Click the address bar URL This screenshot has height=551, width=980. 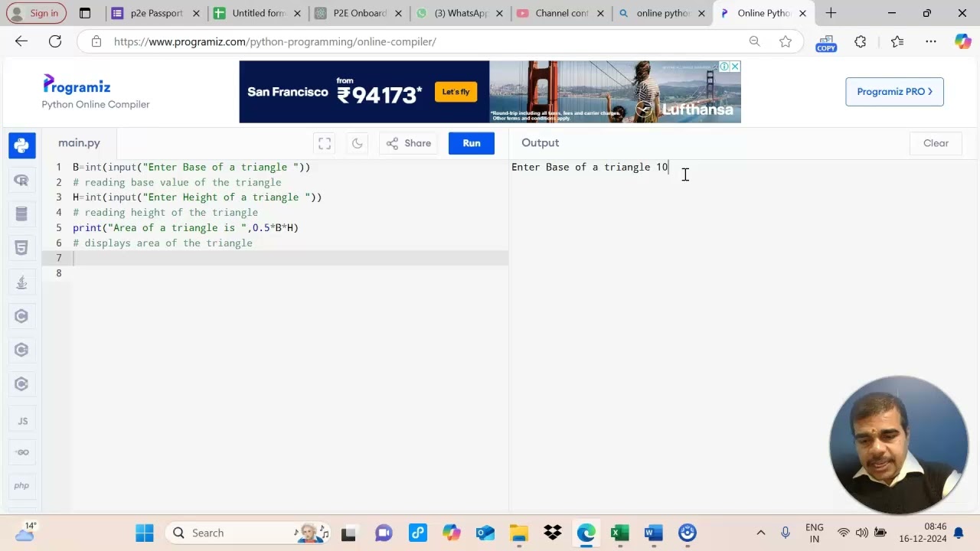[275, 41]
